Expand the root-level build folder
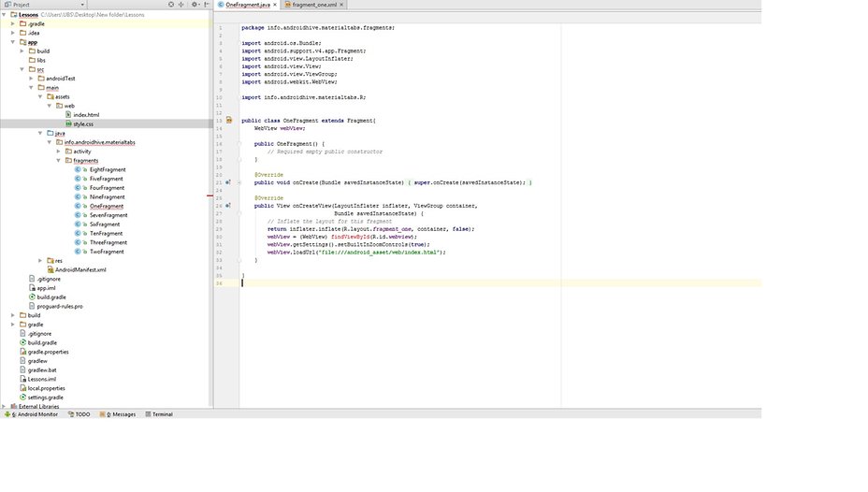The width and height of the screenshot is (868, 492). 13,315
